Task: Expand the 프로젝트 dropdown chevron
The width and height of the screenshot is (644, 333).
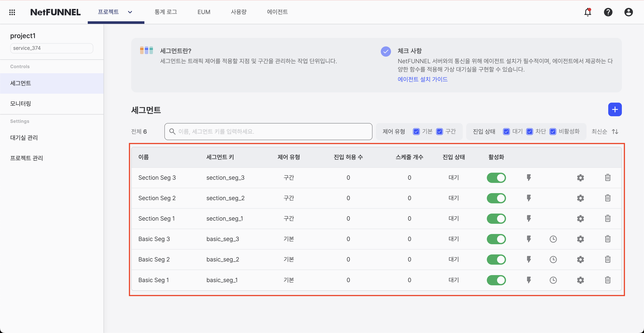Action: (x=130, y=12)
